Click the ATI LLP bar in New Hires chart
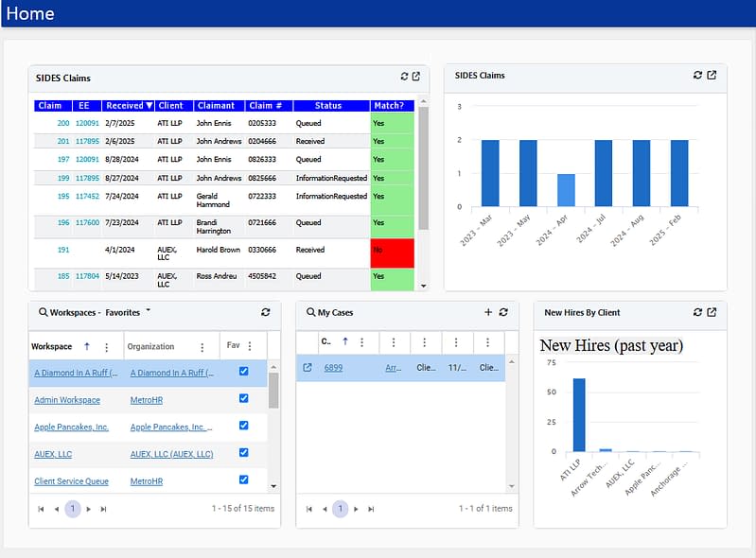 pos(579,414)
